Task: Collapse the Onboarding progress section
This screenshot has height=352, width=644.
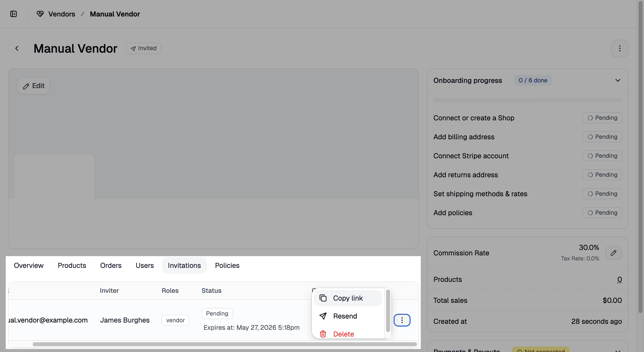Action: tap(618, 80)
